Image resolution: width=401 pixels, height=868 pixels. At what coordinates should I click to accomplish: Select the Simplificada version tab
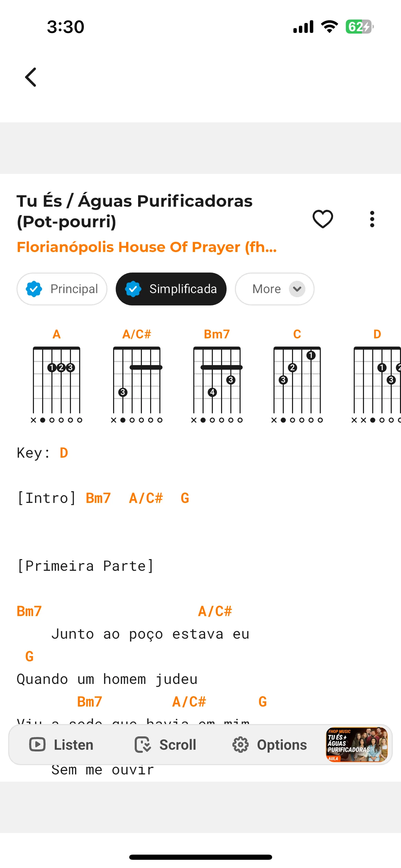171,289
